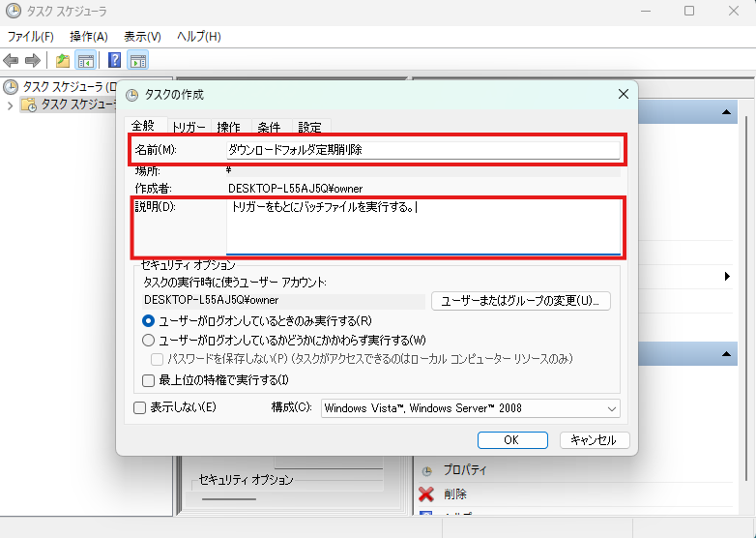Click into the 名前 text field

(422, 150)
